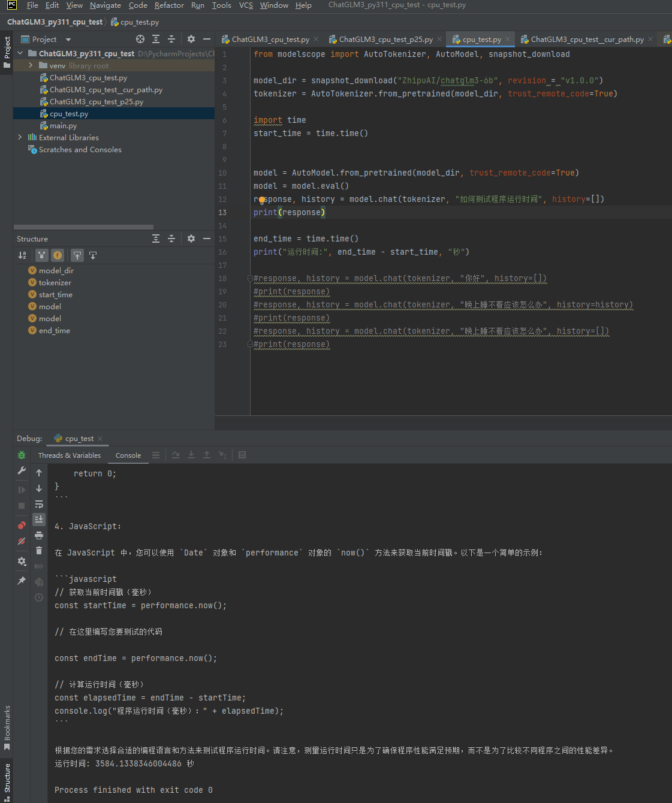Click Up the Stack Trace arrow in console
This screenshot has width=672, height=803.
tap(39, 473)
